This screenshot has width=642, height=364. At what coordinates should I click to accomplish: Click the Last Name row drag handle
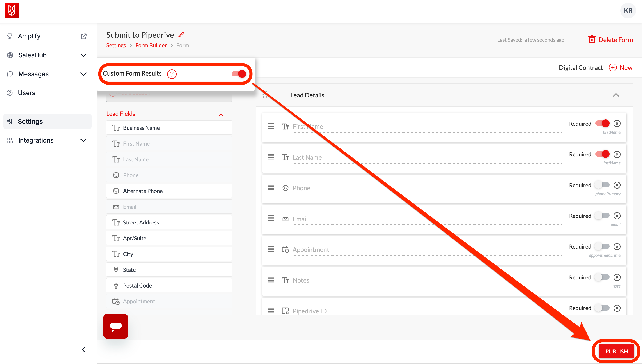(x=271, y=157)
